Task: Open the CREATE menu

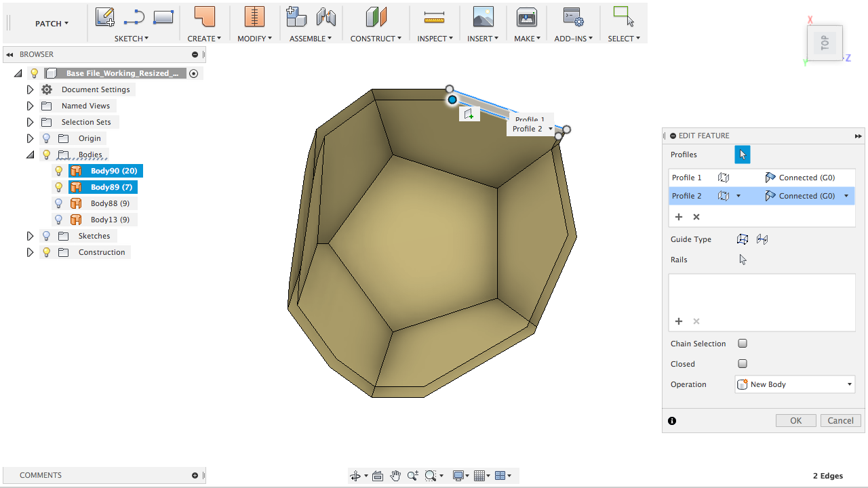Action: tap(204, 39)
